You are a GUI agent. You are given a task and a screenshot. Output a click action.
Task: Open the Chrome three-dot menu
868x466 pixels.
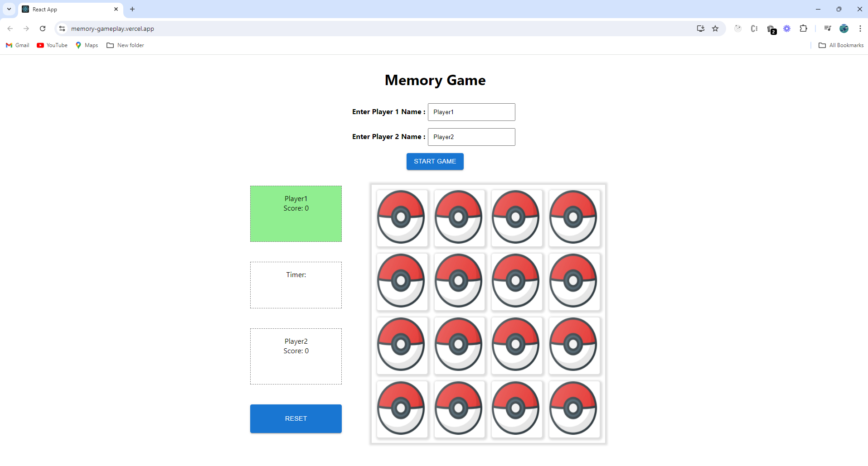pyautogui.click(x=860, y=29)
